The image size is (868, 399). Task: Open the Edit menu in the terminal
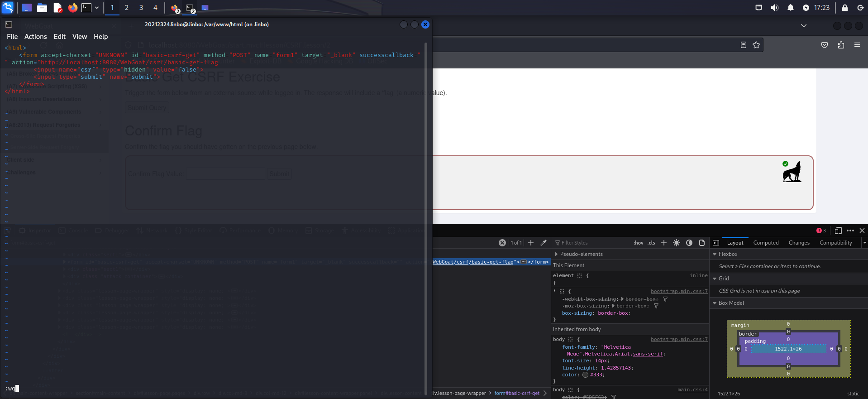60,37
